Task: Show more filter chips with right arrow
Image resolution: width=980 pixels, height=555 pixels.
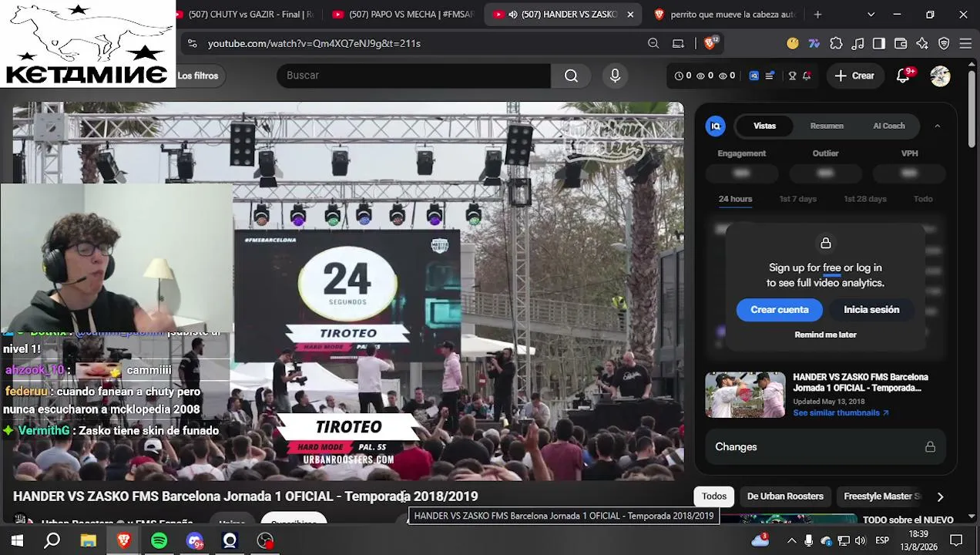Action: coord(940,497)
